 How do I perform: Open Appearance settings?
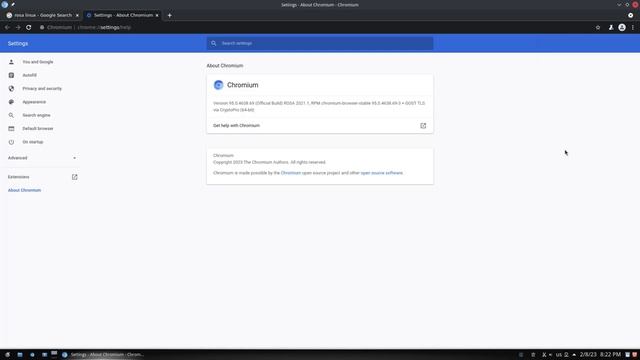coord(34,102)
